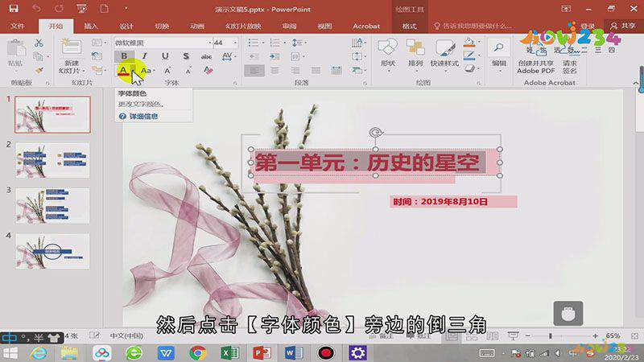
Task: Decrease font size with smaller A icon
Action: coord(188,72)
